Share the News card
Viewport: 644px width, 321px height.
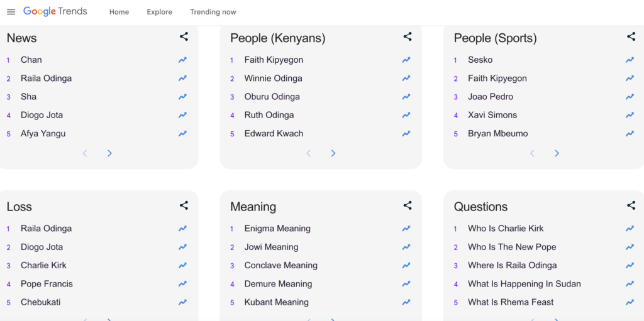[x=184, y=37]
